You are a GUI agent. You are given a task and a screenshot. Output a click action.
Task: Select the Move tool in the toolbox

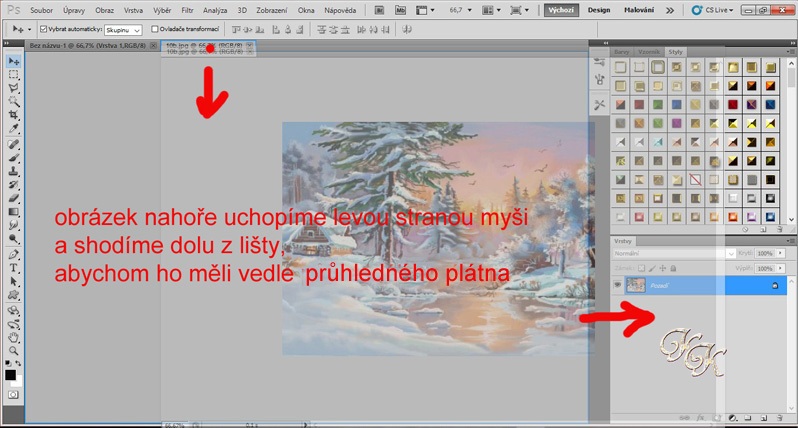(13, 61)
